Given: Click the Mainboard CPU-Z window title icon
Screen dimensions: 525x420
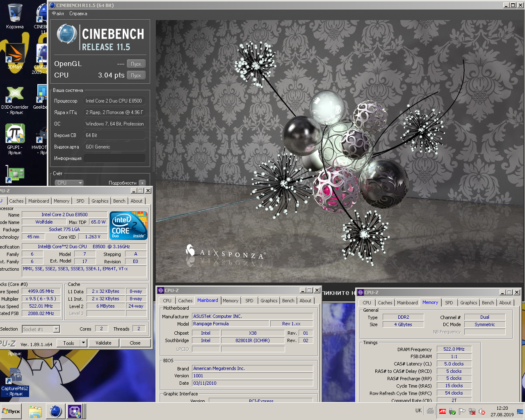Looking at the screenshot, I should coord(160,290).
